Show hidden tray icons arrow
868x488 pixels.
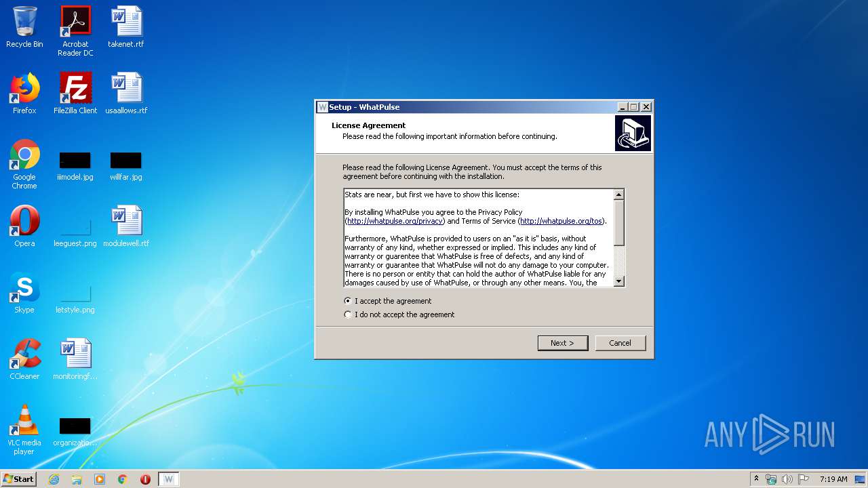click(756, 479)
